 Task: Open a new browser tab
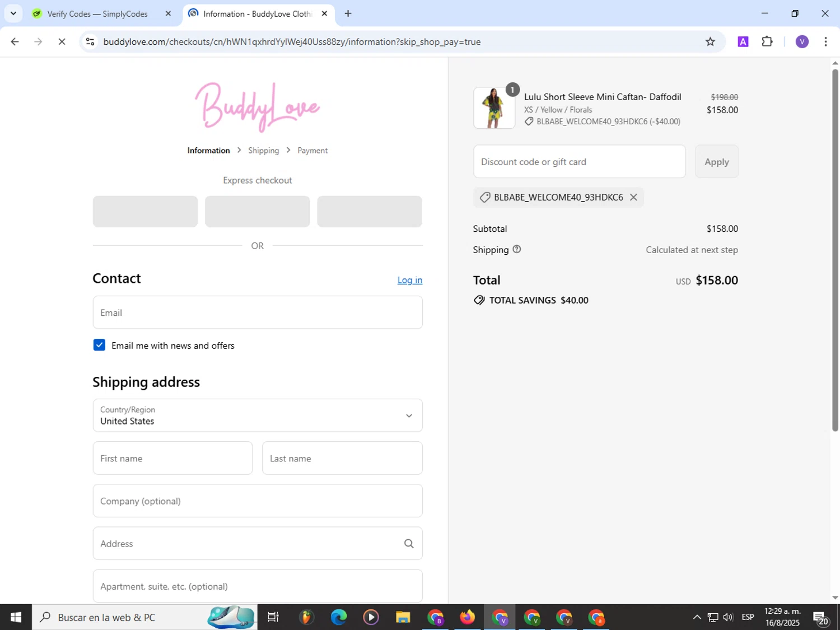(348, 13)
